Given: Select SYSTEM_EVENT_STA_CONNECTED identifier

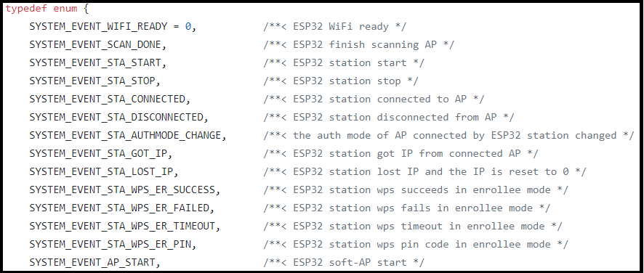Looking at the screenshot, I should point(108,99).
